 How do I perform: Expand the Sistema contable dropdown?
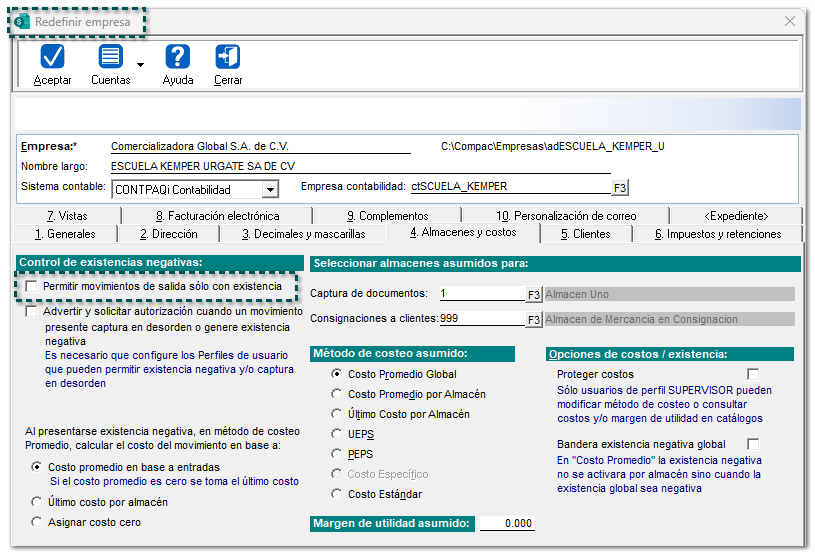(269, 189)
